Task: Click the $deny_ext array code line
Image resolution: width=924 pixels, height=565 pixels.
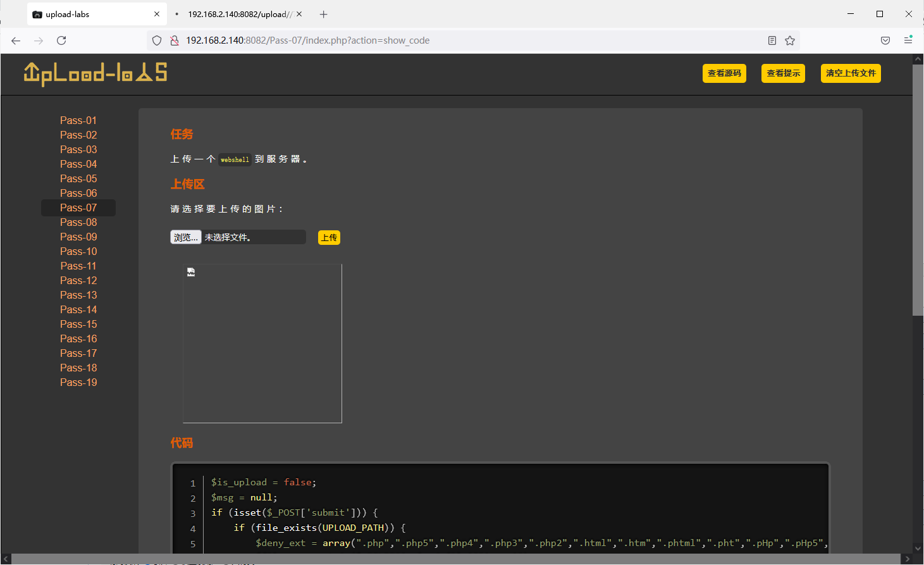Action: point(541,543)
